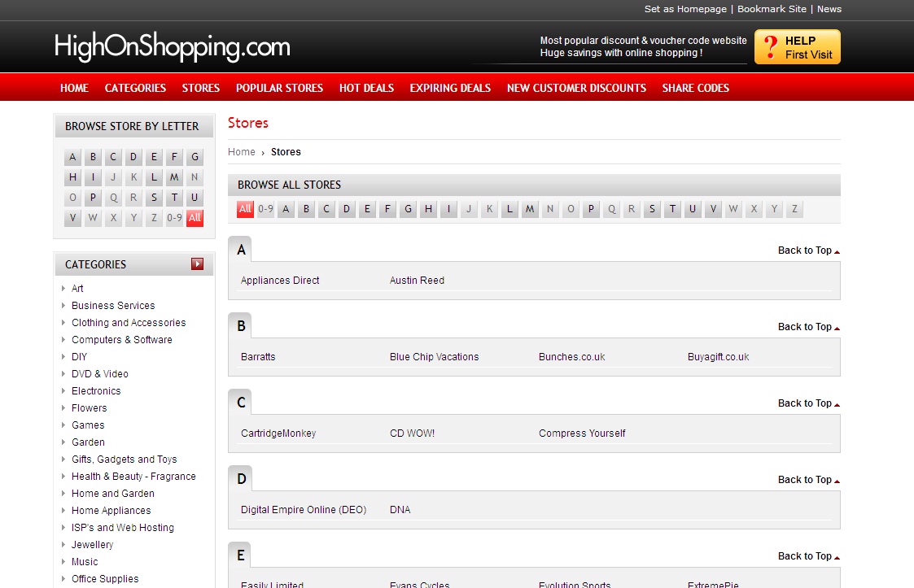Select 0-9 filter in Browse All Stores
This screenshot has width=914, height=588.
pos(266,209)
